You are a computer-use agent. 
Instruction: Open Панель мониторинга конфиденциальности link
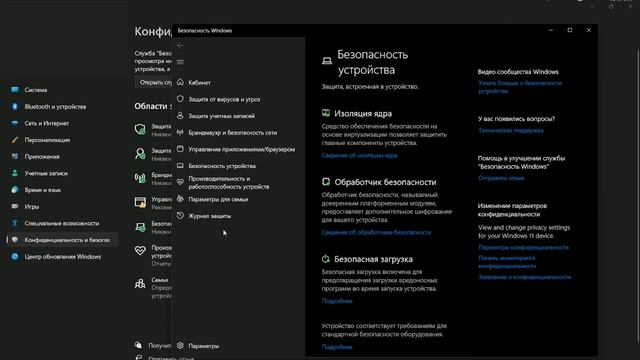[x=507, y=262]
